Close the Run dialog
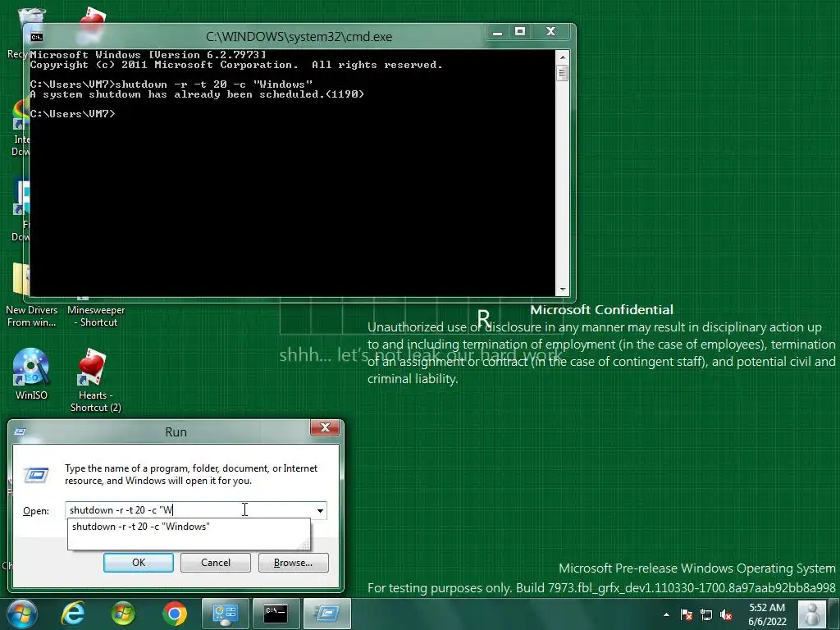Viewport: 840px width, 630px height. 325,427
